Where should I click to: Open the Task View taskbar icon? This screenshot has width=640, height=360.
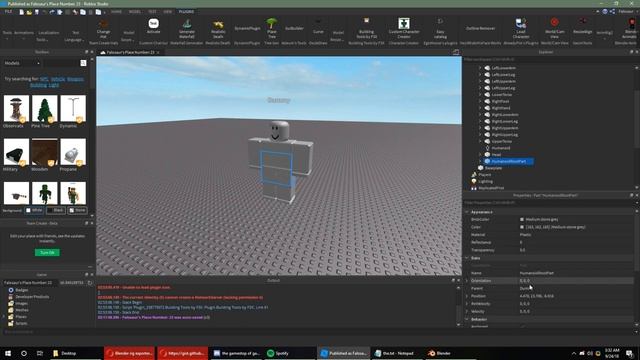pyautogui.click(x=40, y=353)
